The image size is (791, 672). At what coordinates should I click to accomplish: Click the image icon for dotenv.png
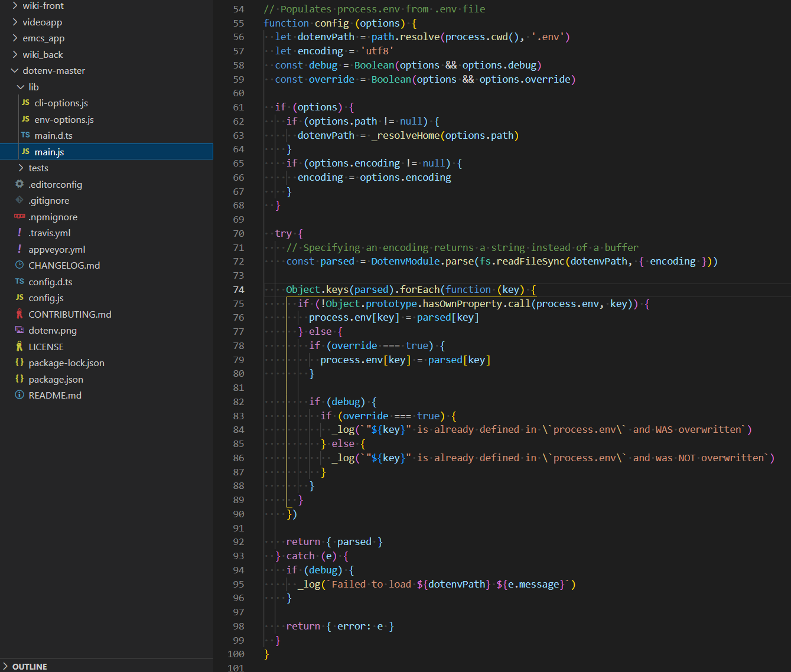coord(19,330)
